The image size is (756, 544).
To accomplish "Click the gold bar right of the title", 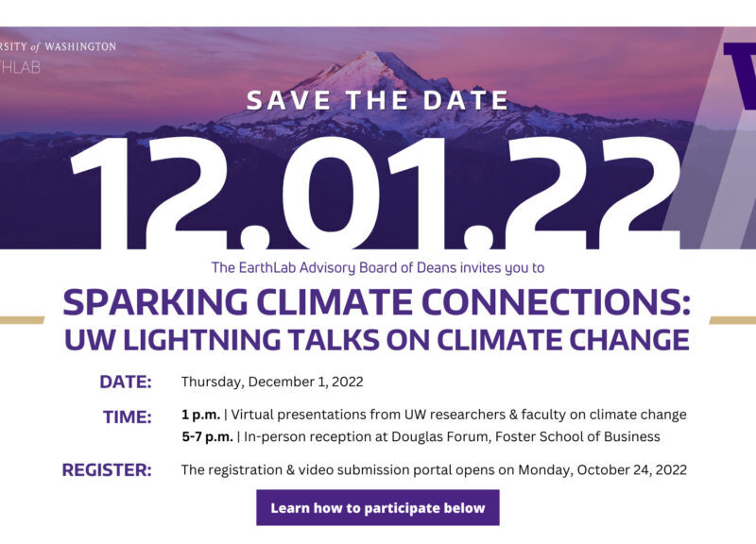I will 732,320.
